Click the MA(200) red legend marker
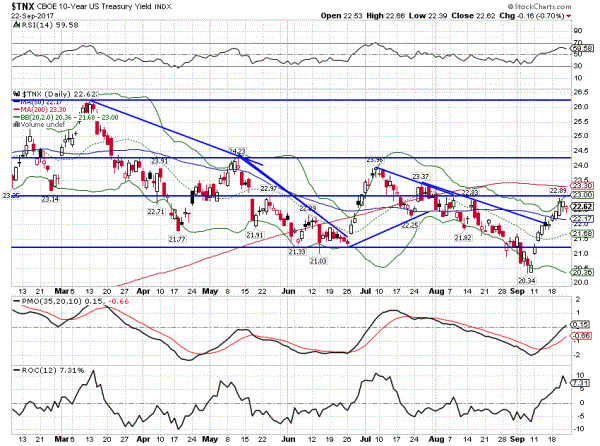600x446 pixels. tap(13, 108)
